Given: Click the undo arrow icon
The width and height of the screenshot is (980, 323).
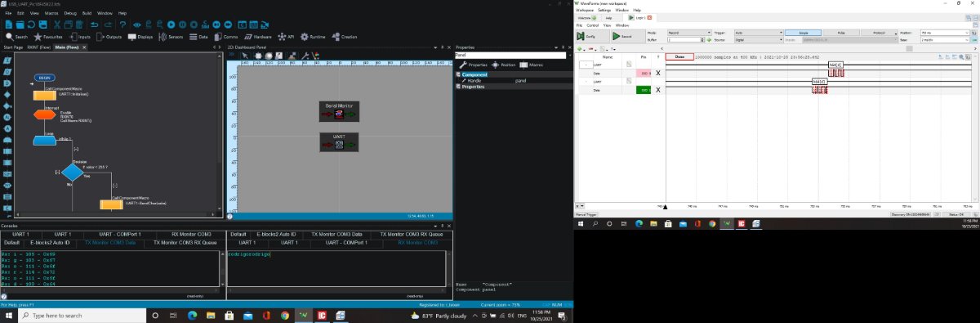Looking at the screenshot, I should tap(94, 25).
